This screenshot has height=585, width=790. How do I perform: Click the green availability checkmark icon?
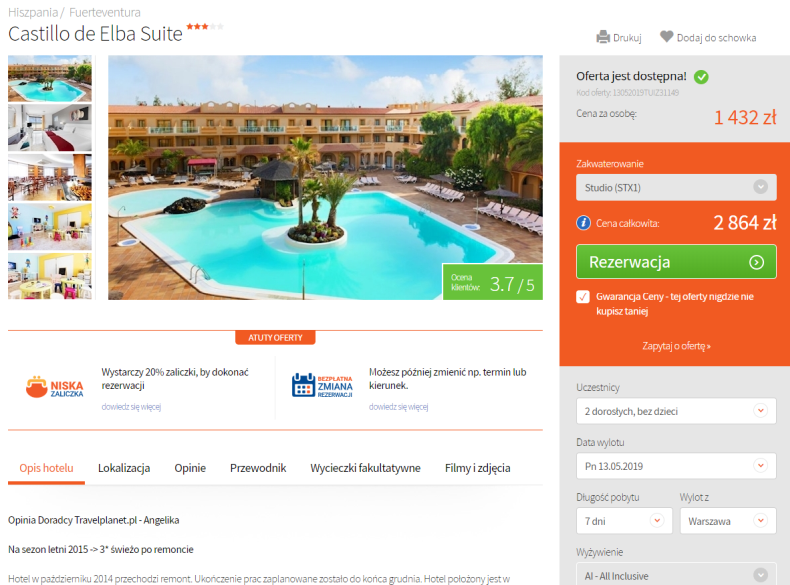pyautogui.click(x=701, y=77)
